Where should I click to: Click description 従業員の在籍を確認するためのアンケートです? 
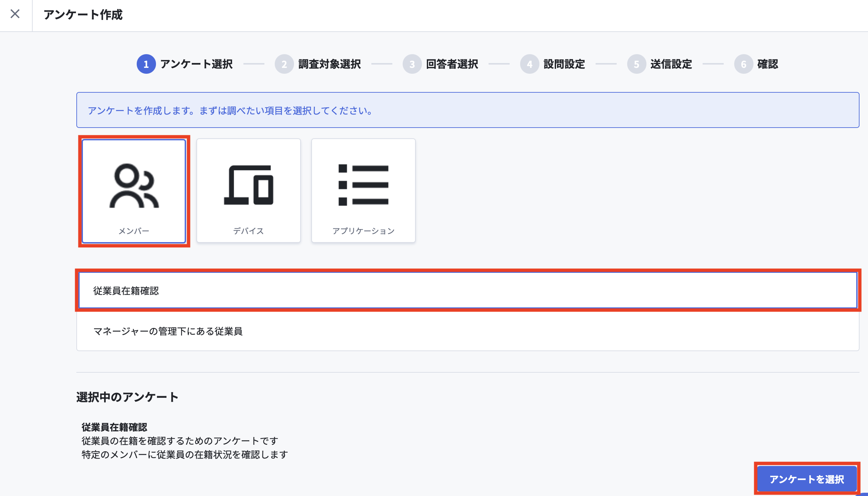pyautogui.click(x=180, y=441)
